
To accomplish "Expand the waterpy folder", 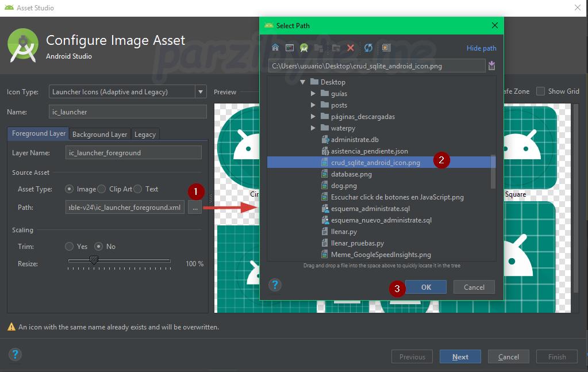I will click(x=313, y=128).
